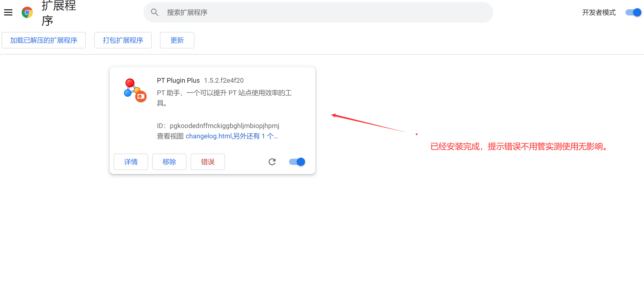Focus the 搜索扩展程序 search field
The image size is (644, 287).
318,12
